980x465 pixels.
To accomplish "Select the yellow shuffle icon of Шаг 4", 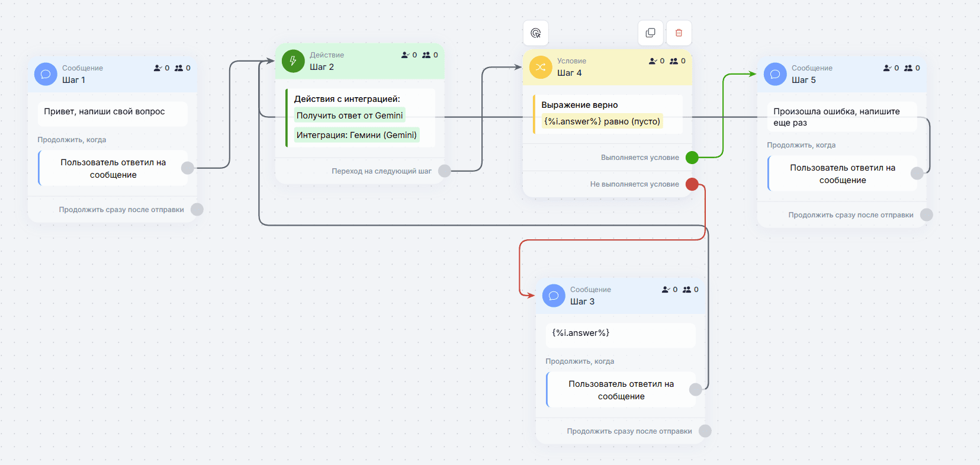I will (541, 67).
